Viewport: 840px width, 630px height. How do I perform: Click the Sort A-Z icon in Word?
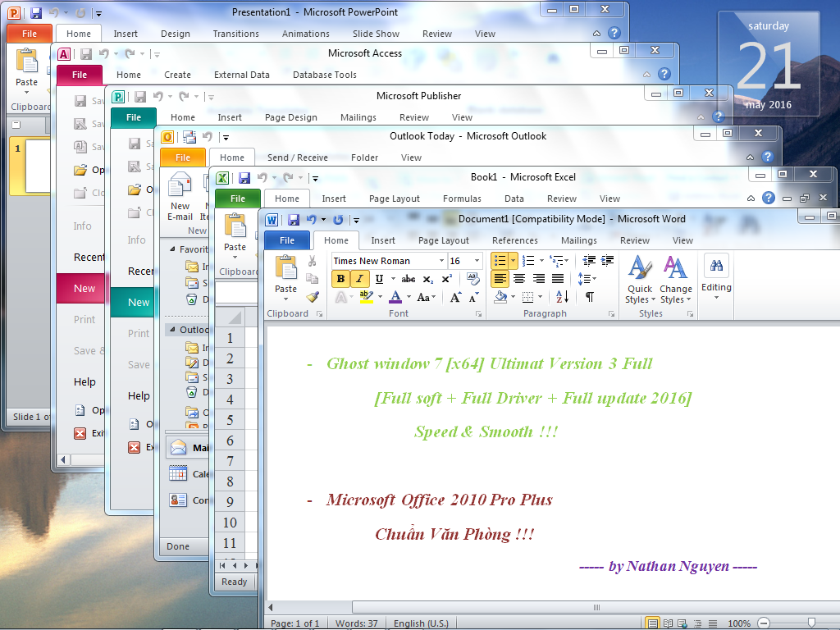(x=563, y=297)
